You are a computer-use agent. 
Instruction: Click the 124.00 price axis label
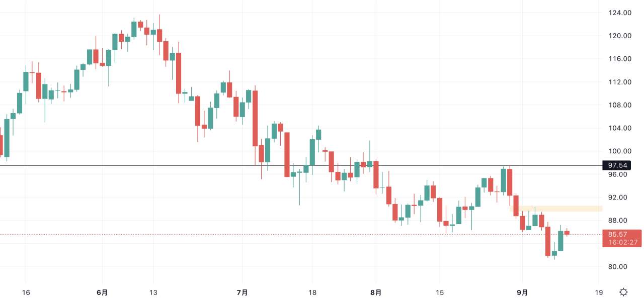tap(619, 13)
